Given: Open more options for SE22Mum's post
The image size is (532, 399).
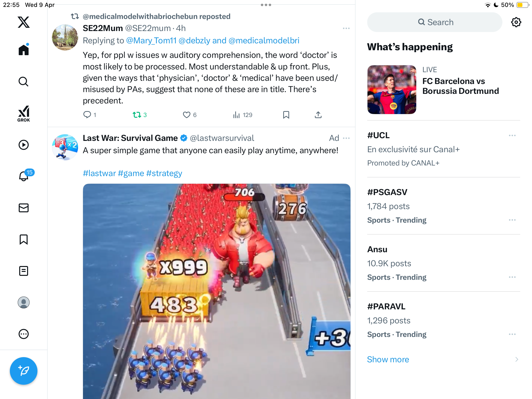Looking at the screenshot, I should (x=346, y=29).
